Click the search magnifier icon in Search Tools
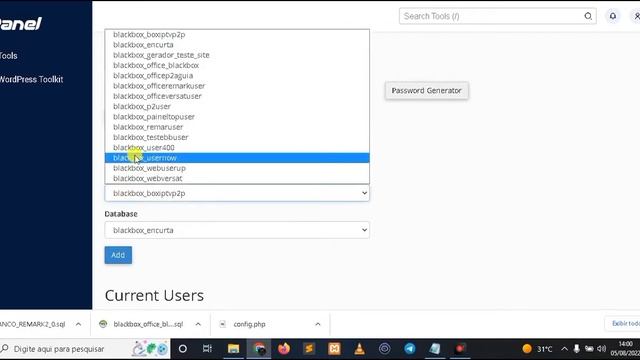640x360 pixels. tap(588, 16)
